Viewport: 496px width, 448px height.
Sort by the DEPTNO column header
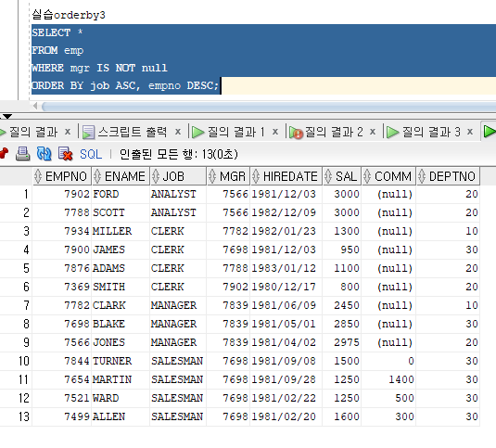click(448, 176)
